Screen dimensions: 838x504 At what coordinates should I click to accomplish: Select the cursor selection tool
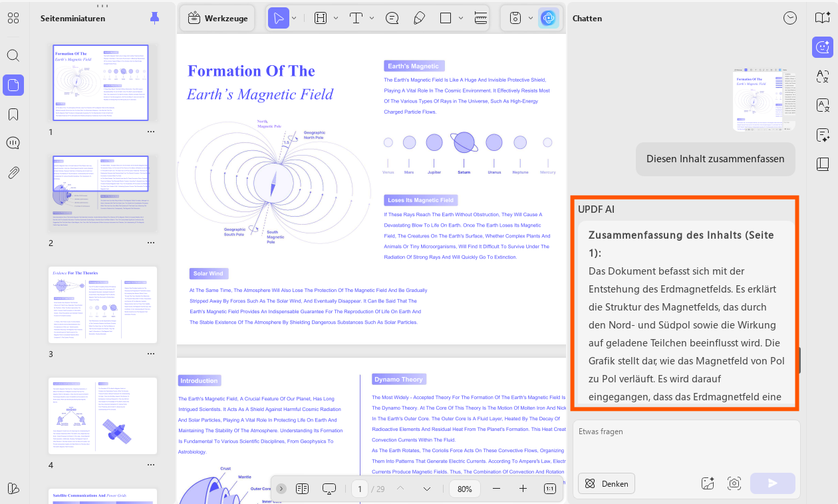279,18
